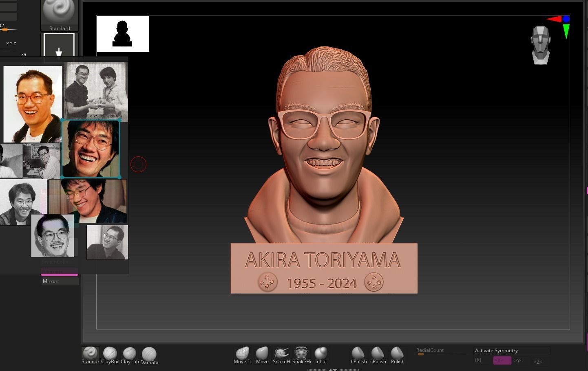
Task: Select the second SnakeHook brush
Action: [301, 355]
